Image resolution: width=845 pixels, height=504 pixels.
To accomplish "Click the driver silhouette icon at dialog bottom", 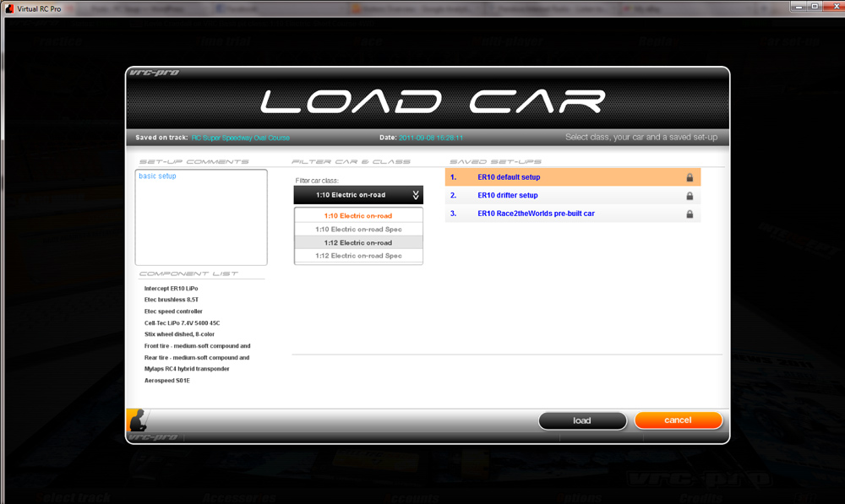I will pos(138,420).
